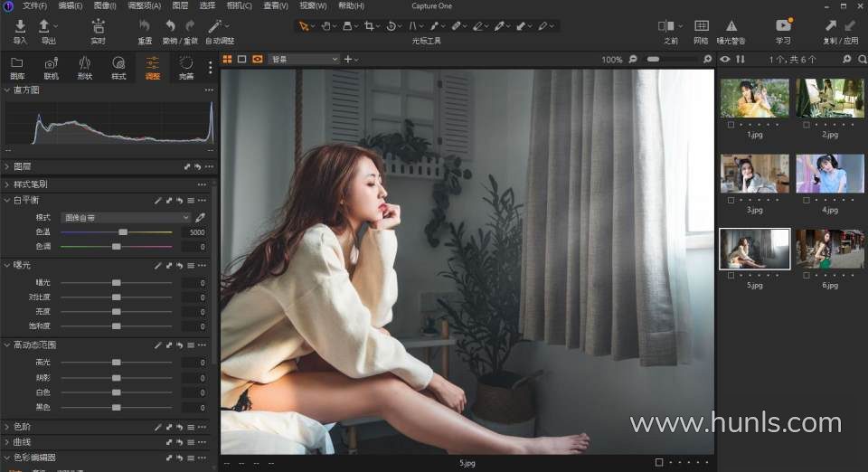Click zoom-in magnifier beside viewer zoom slider
The width and height of the screenshot is (868, 472).
[707, 59]
